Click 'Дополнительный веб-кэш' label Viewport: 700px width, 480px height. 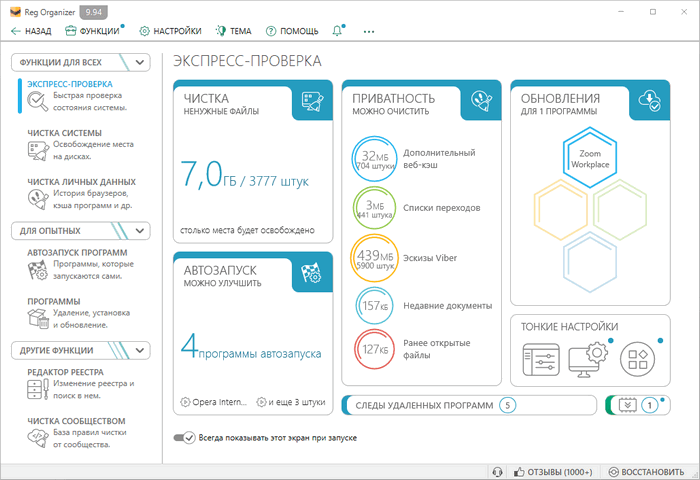[x=439, y=159]
